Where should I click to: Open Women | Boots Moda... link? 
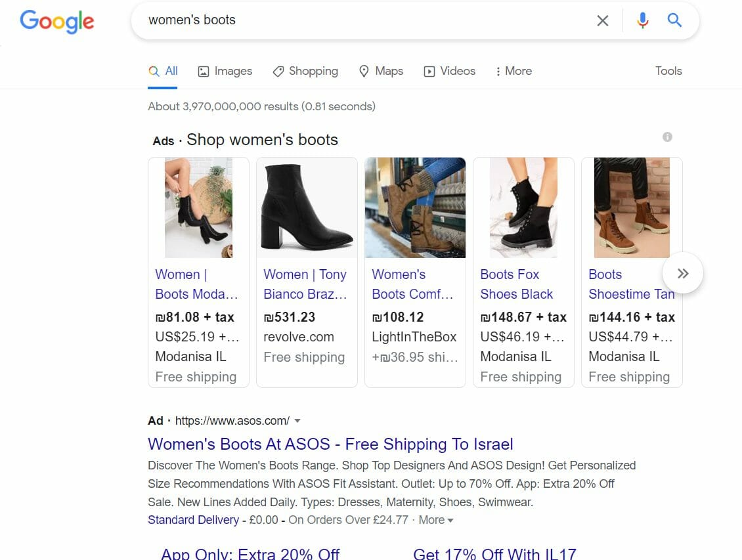coord(196,284)
